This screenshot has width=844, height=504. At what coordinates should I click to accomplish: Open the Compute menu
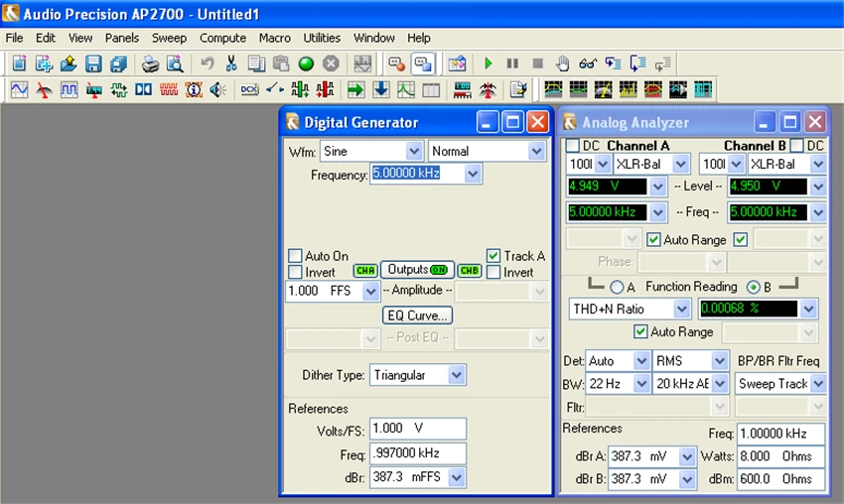click(x=222, y=38)
